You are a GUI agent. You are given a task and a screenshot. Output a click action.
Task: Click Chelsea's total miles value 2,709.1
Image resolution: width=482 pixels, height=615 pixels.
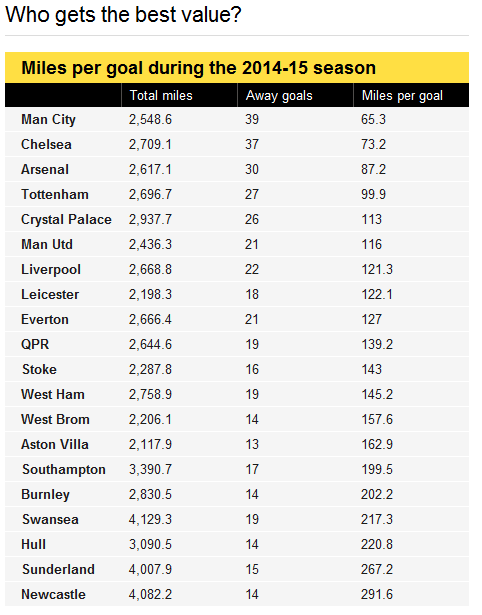(x=150, y=144)
